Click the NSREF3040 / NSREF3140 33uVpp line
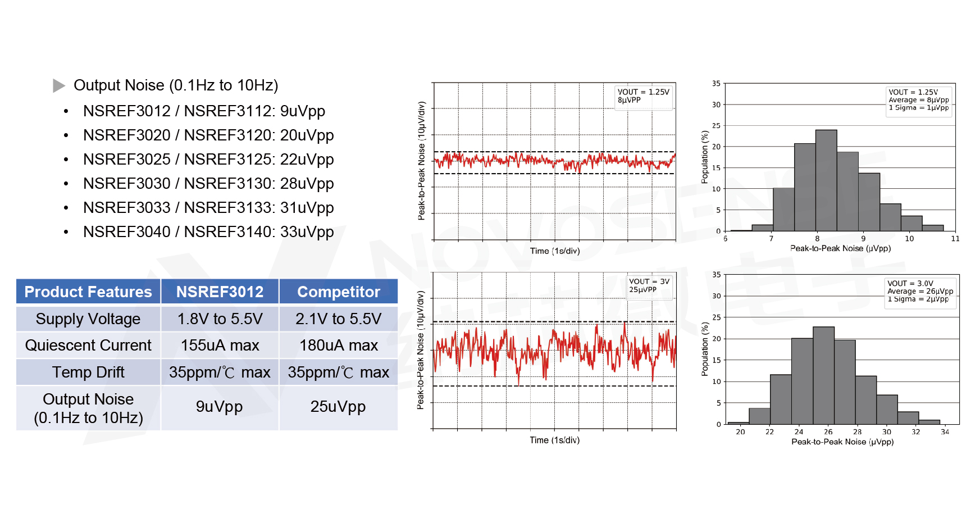Image resolution: width=980 pixels, height=518 pixels. click(208, 232)
